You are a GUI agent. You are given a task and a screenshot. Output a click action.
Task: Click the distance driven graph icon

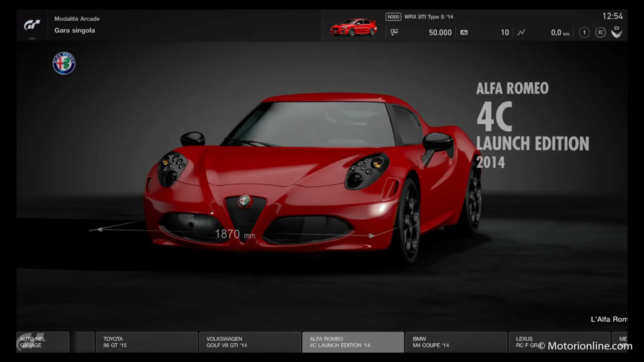(521, 32)
